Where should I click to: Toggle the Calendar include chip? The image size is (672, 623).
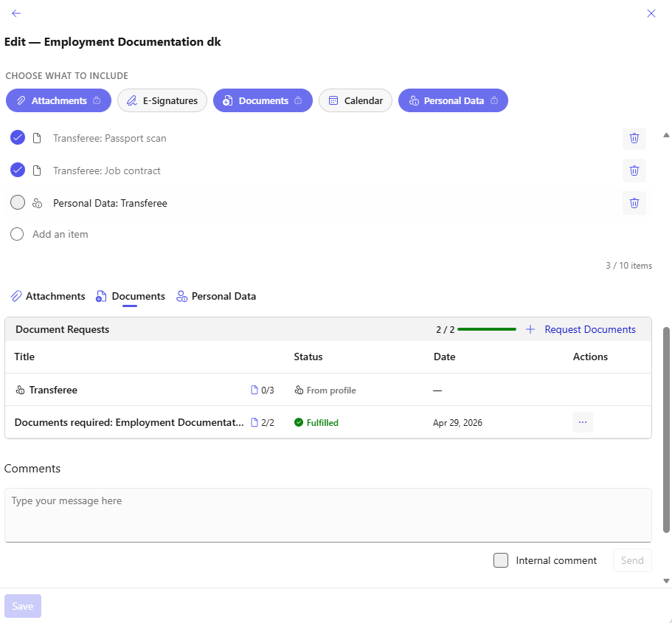point(356,100)
